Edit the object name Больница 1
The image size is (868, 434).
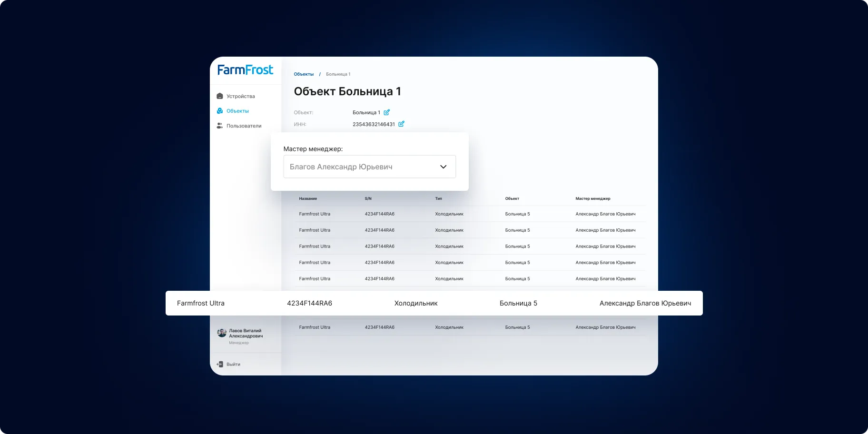point(387,112)
